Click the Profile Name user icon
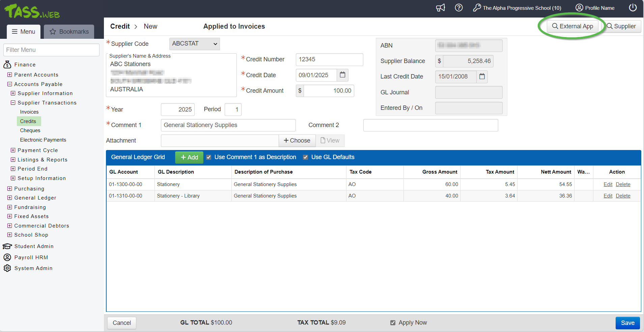Image resolution: width=644 pixels, height=332 pixels. [x=579, y=8]
